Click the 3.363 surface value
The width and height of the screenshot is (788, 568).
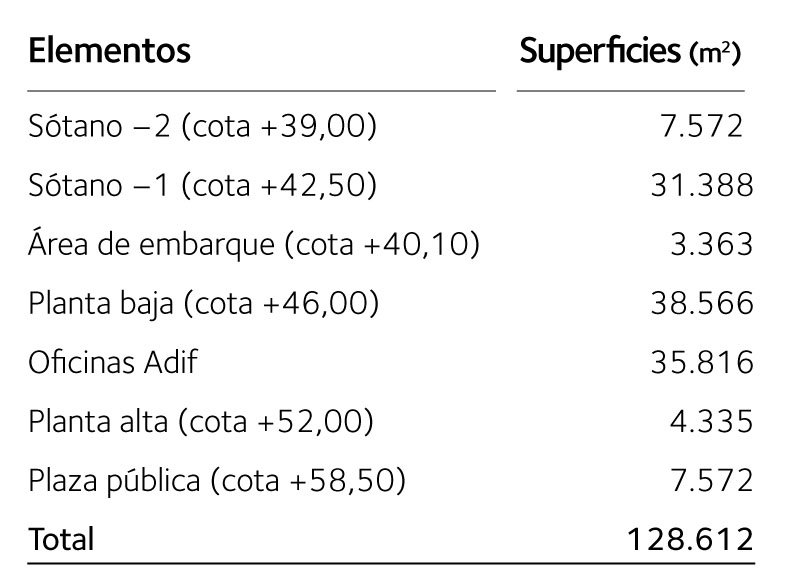pos(711,245)
